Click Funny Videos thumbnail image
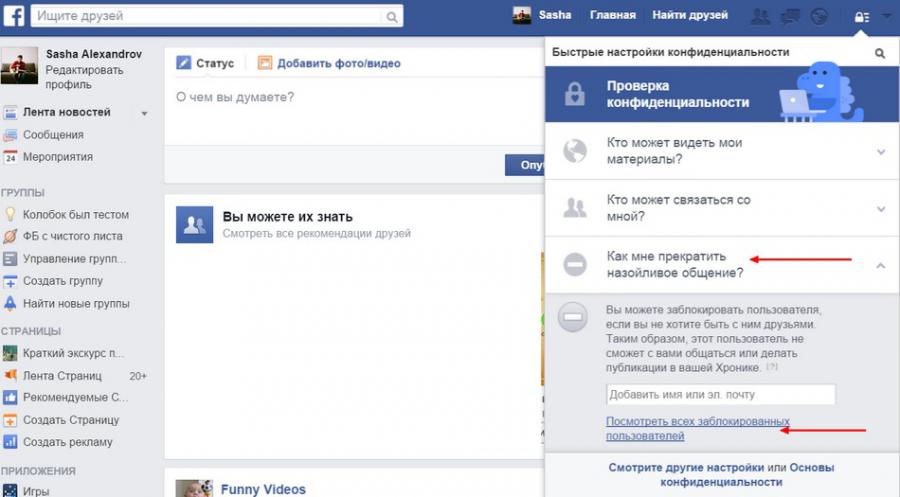 [194, 488]
